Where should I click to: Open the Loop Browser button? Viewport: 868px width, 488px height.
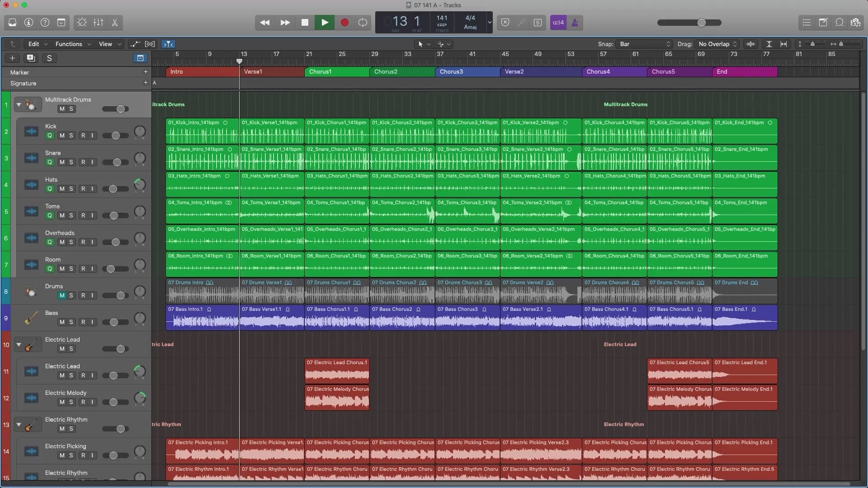[x=840, y=22]
